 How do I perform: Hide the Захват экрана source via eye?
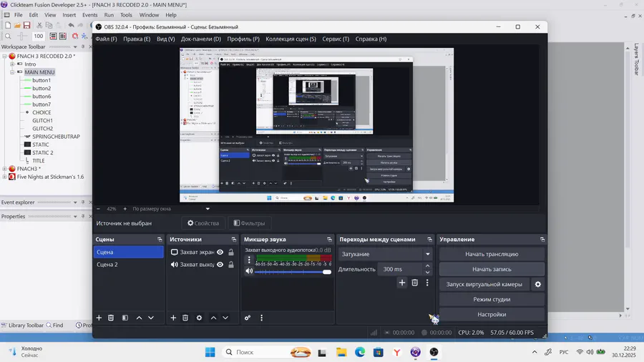coord(220,252)
